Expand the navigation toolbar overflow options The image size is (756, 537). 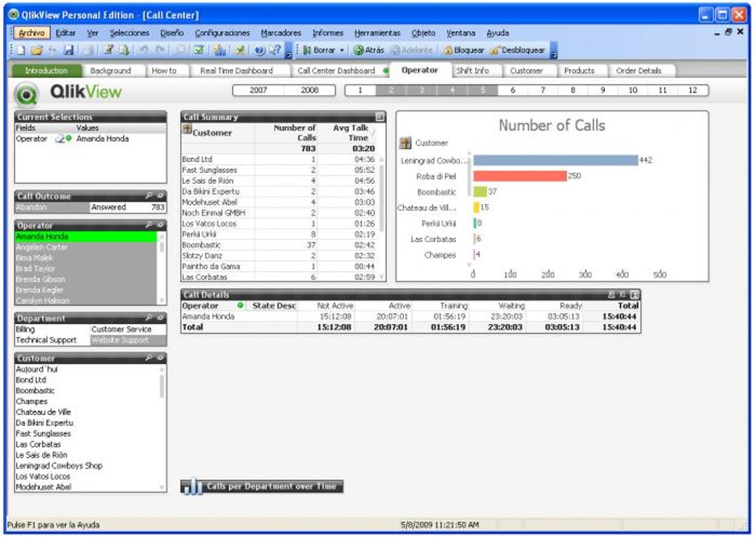click(554, 50)
